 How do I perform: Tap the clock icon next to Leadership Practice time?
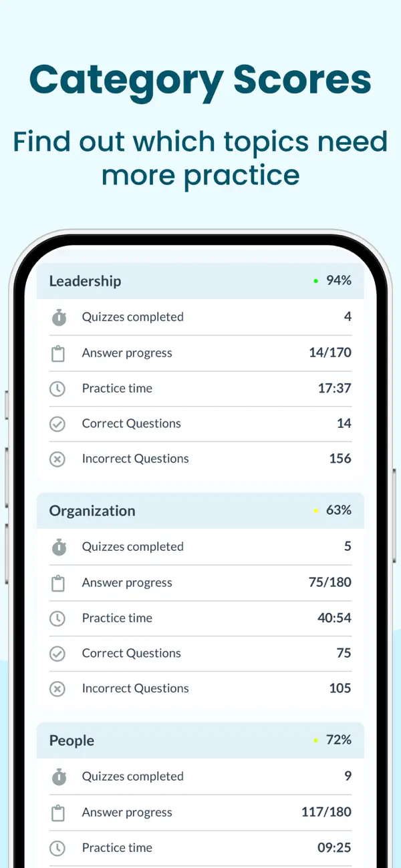tap(58, 389)
